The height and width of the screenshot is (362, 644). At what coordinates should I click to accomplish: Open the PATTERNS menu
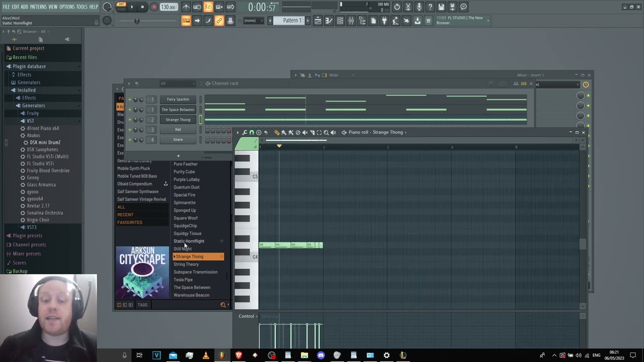(38, 7)
